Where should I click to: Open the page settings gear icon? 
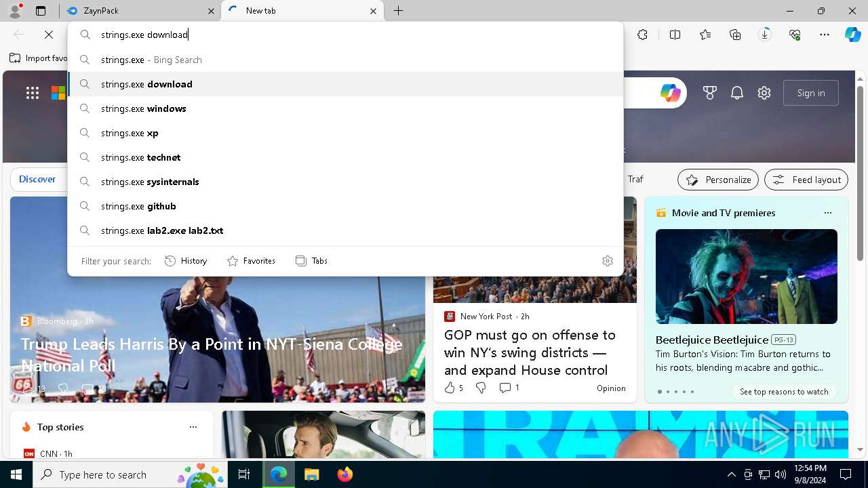(x=764, y=93)
